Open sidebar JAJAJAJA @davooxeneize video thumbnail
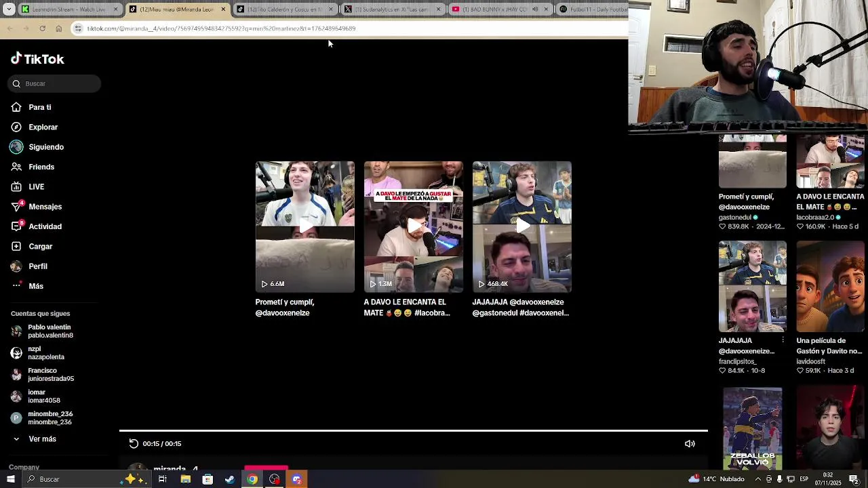868x488 pixels. click(x=753, y=286)
